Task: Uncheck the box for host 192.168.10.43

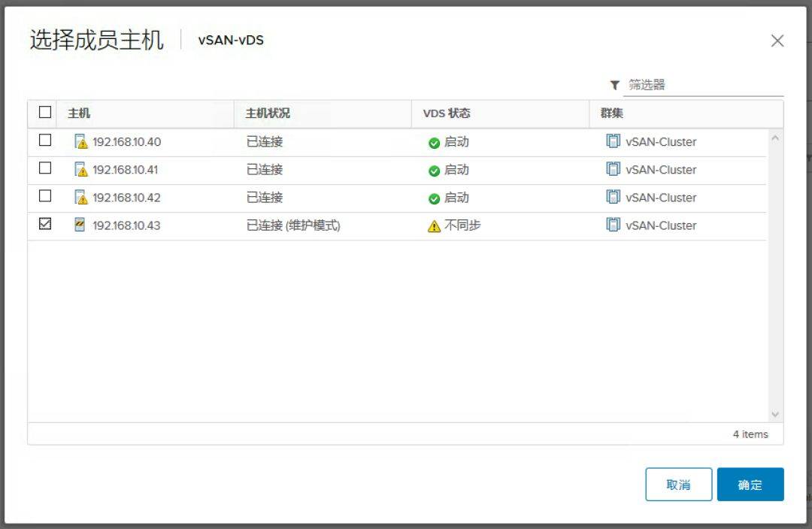Action: point(45,224)
